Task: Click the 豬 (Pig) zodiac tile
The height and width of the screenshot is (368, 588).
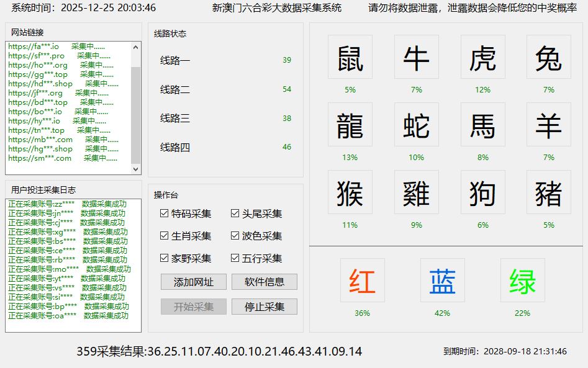Action: (x=548, y=192)
